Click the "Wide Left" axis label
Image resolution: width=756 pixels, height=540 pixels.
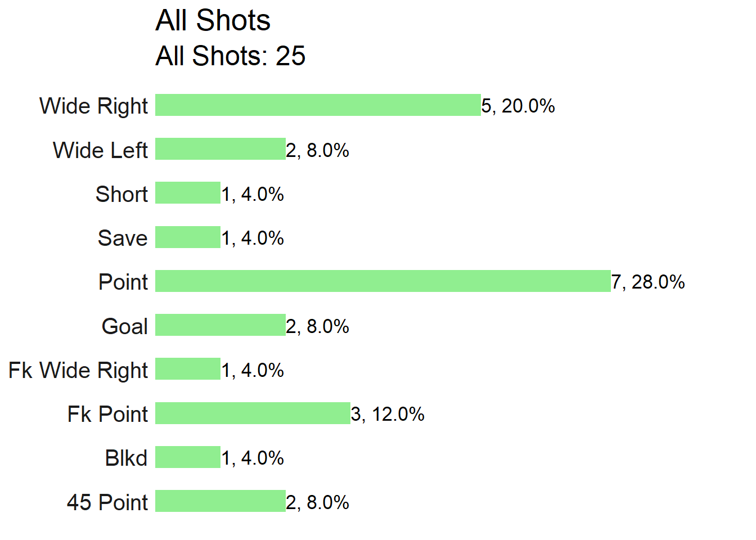coord(101,150)
